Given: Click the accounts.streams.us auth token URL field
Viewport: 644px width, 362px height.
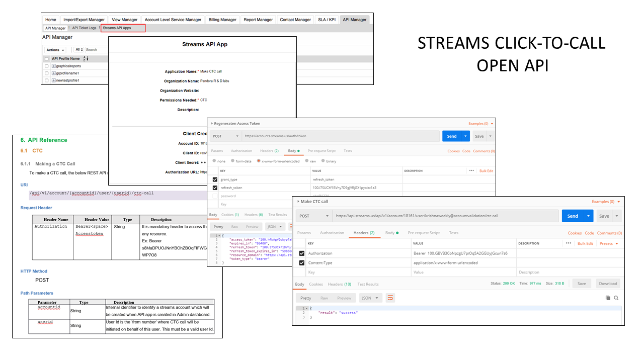Looking at the screenshot, I should coord(341,136).
